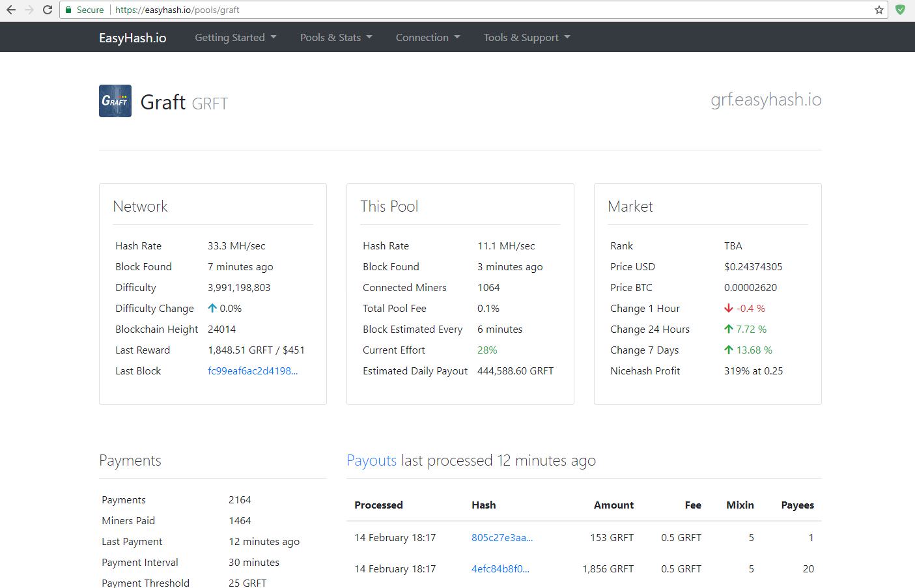Expand the Tools & Support dropdown
The height and width of the screenshot is (588, 915).
(x=527, y=37)
